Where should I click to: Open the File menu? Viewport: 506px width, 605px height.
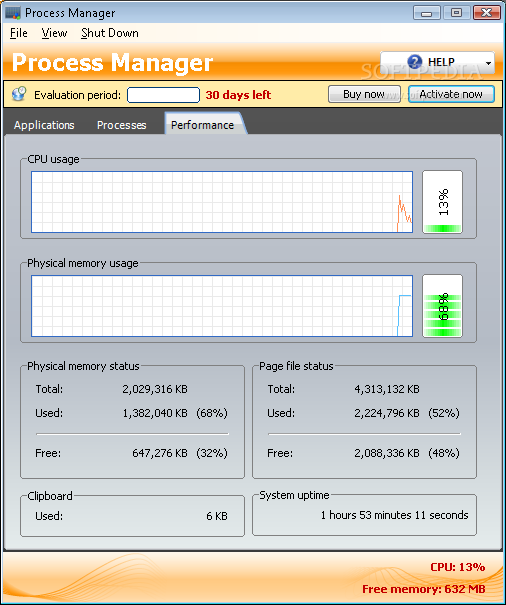tap(19, 33)
